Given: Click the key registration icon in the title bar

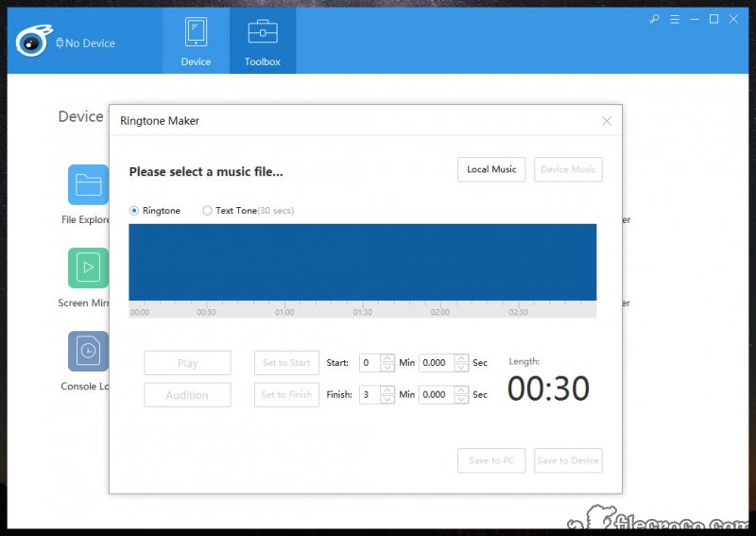Looking at the screenshot, I should (654, 19).
